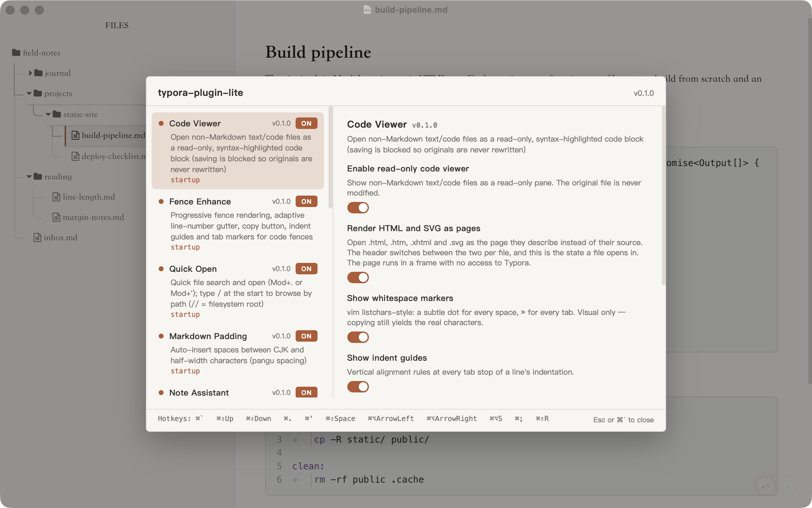Screen dimensions: 812x508
Task: Open inbox.md in file tree
Action: (60, 237)
